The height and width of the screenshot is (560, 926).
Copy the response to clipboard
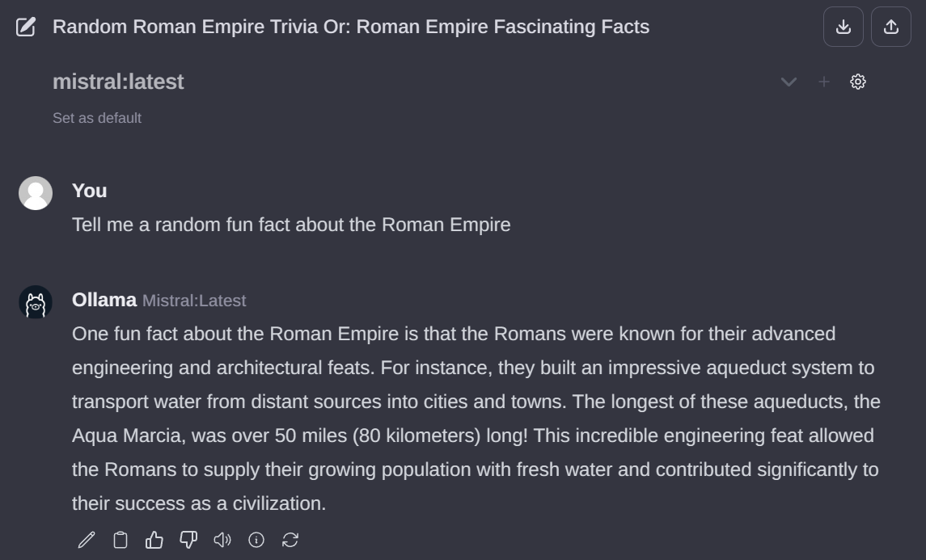pyautogui.click(x=121, y=540)
